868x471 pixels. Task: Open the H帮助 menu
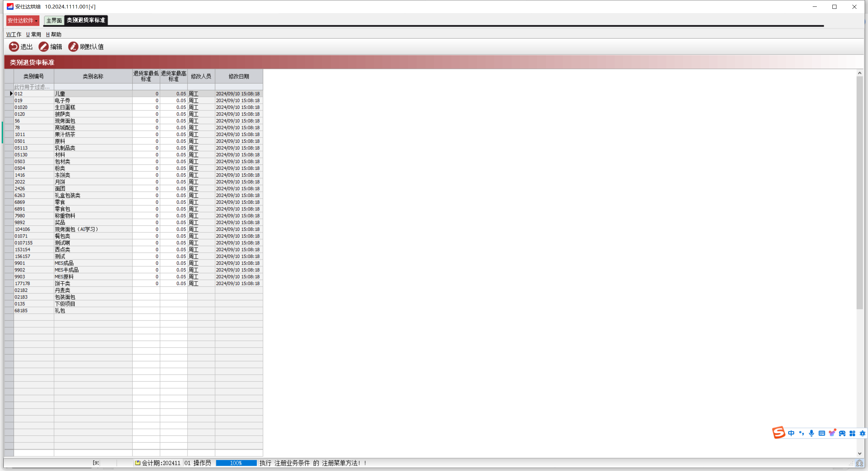54,35
